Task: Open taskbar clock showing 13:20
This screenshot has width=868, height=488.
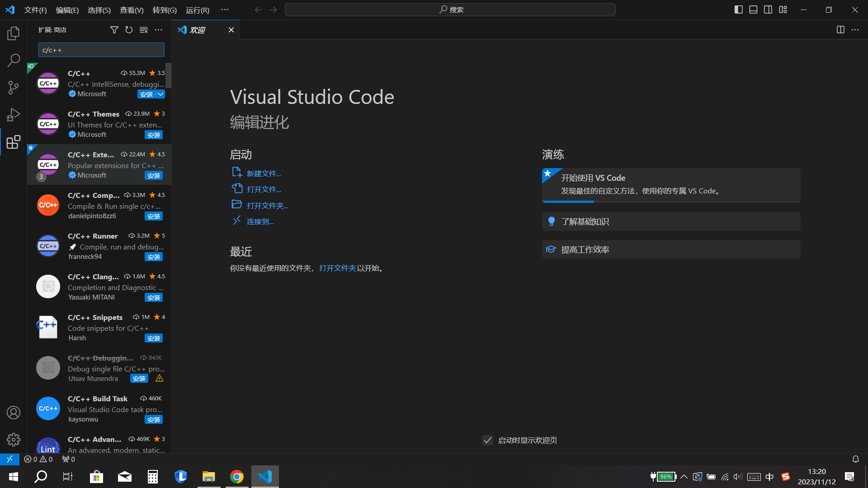Action: [x=816, y=476]
